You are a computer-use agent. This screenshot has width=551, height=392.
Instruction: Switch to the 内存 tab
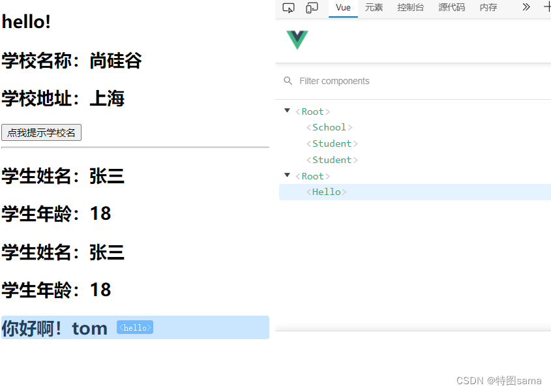pos(488,7)
